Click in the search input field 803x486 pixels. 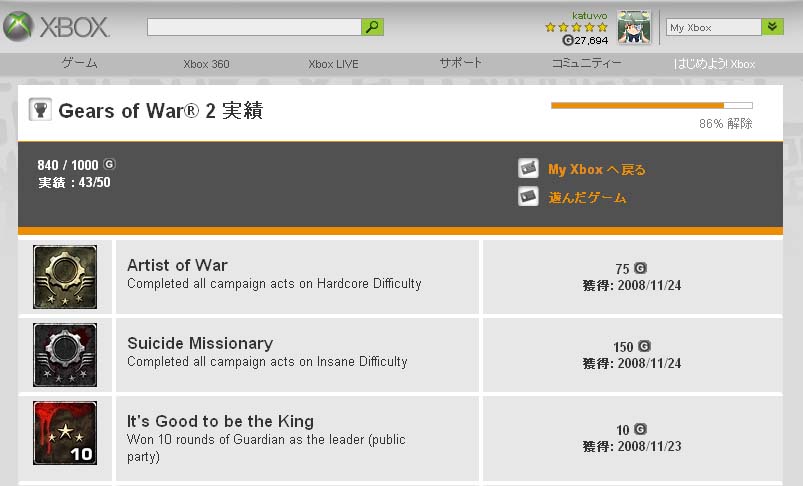(254, 27)
